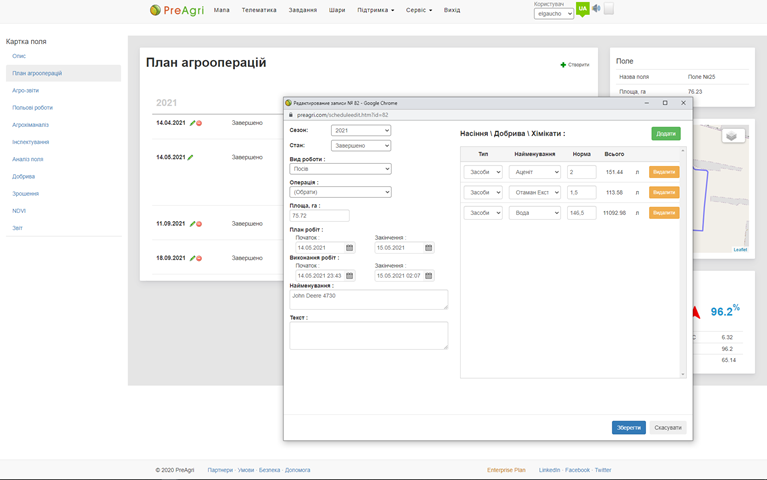
Task: Click the map layers icon
Action: [733, 136]
